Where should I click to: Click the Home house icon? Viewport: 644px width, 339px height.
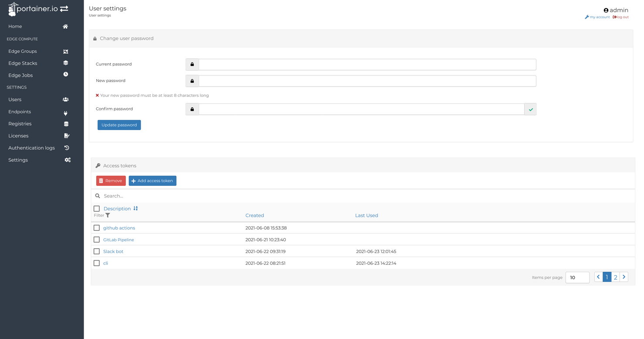(65, 26)
